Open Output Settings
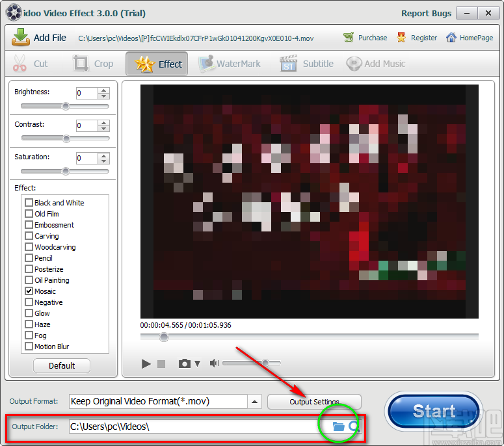 point(314,402)
